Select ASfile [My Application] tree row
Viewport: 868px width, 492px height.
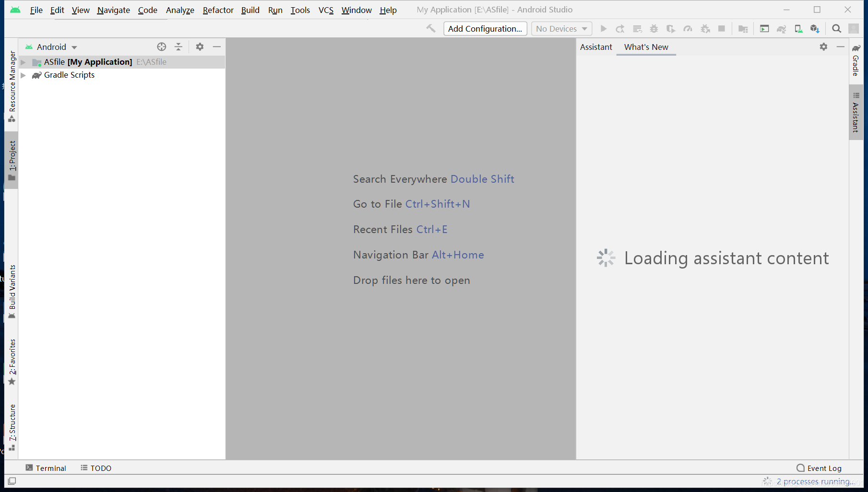122,62
